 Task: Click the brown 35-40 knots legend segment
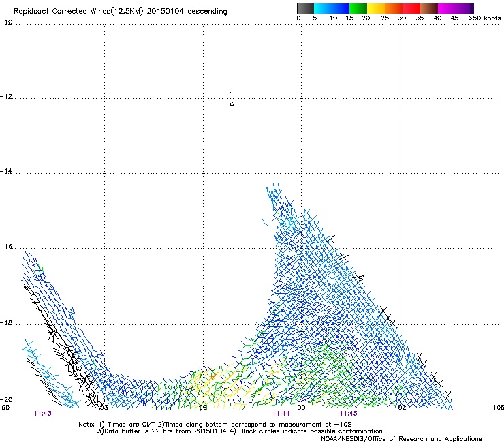pyautogui.click(x=429, y=8)
